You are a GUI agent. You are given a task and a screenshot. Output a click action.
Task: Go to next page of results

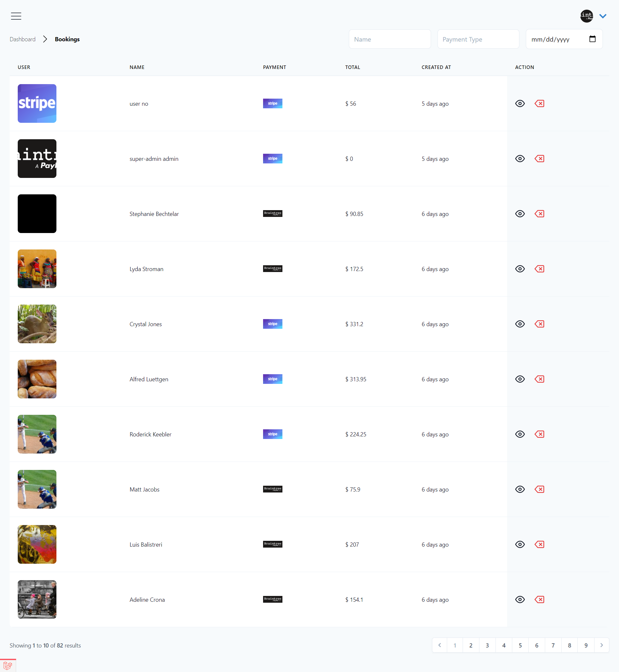tap(601, 645)
